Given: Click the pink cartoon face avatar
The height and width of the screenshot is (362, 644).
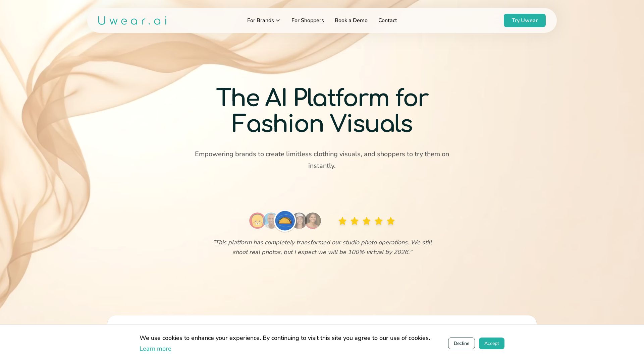Looking at the screenshot, I should (x=256, y=221).
